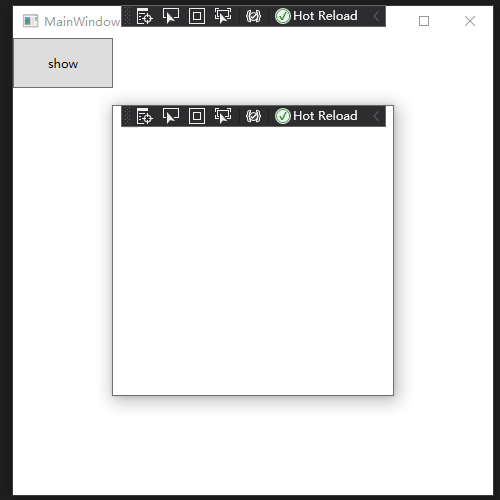Toggle Display Layout Adorners in popup toolbar
The image size is (500, 500).
(197, 116)
